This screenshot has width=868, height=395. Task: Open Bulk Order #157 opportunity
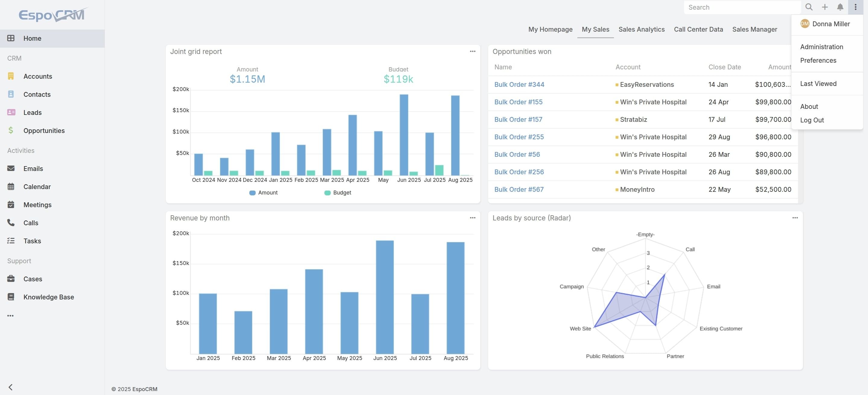(x=518, y=119)
